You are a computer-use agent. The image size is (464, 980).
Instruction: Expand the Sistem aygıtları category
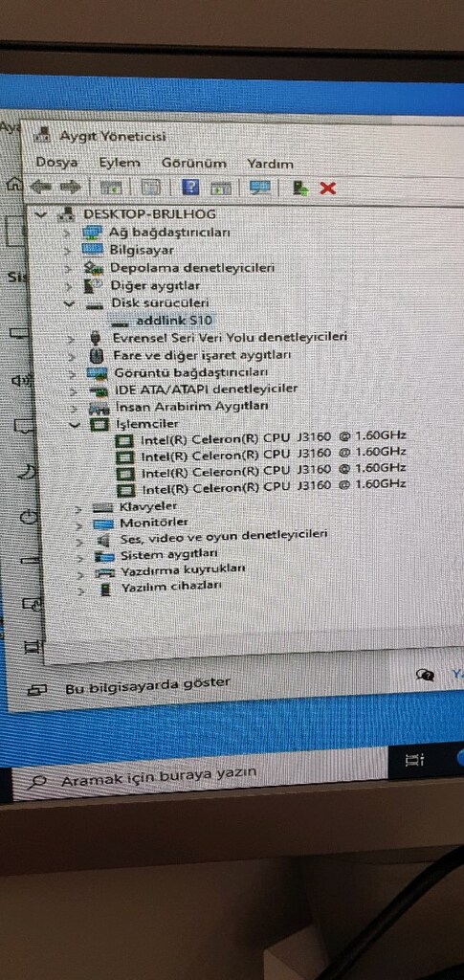tap(80, 556)
